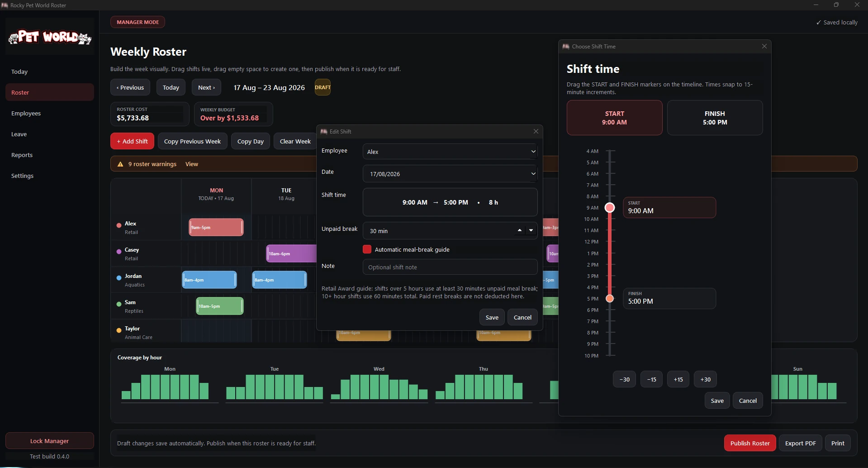Viewport: 868px width, 468px height.
Task: Open the Date dropdown 17/08/2026
Action: [450, 174]
